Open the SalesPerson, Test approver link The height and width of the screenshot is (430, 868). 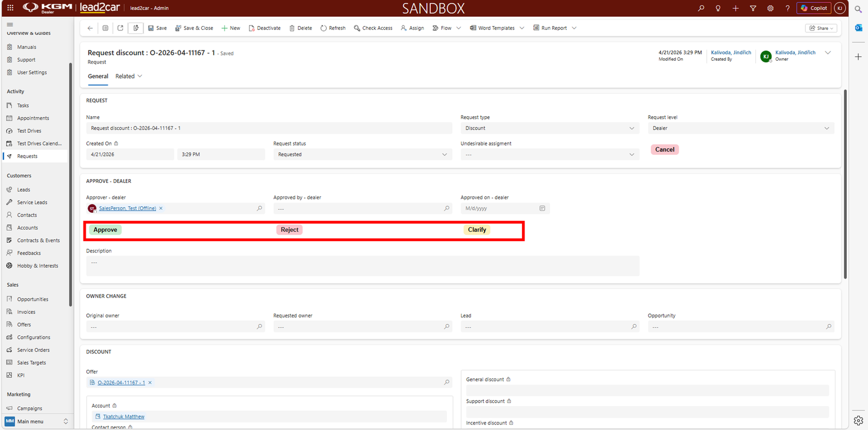point(127,208)
